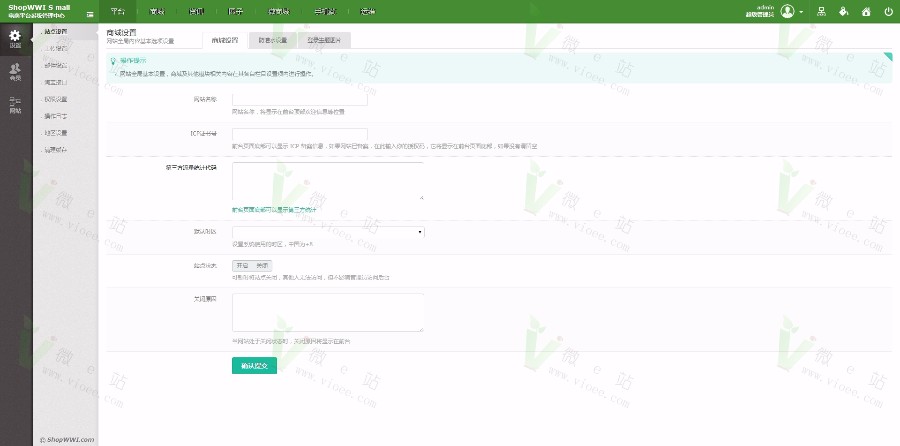Screen dimensions: 900x446
Task: Collapse the tip box via teal corner
Action: [x=889, y=56]
